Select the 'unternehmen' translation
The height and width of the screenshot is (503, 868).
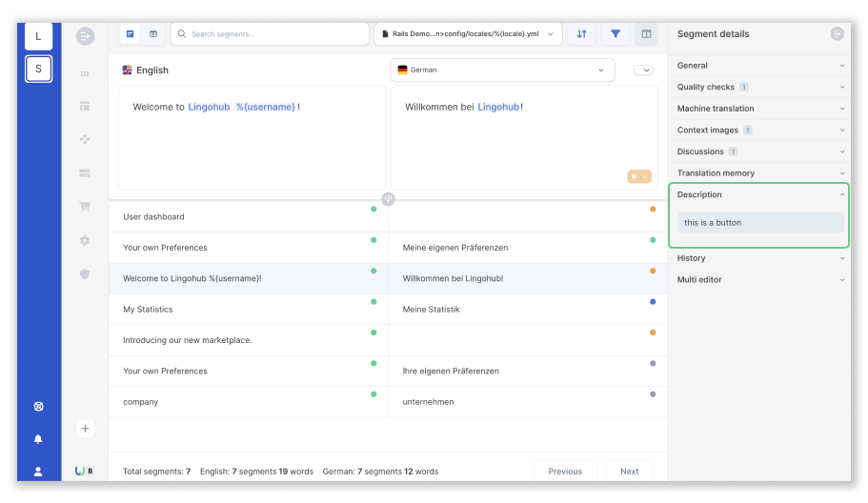point(428,402)
